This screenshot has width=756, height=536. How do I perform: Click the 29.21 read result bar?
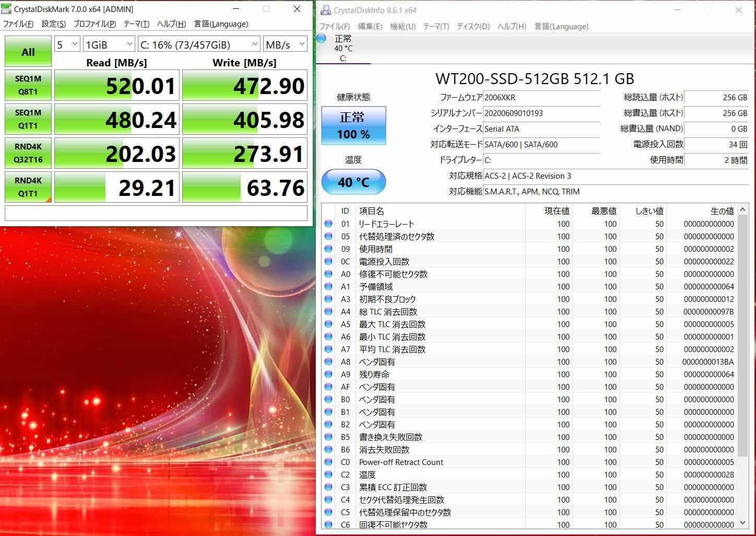click(x=117, y=187)
